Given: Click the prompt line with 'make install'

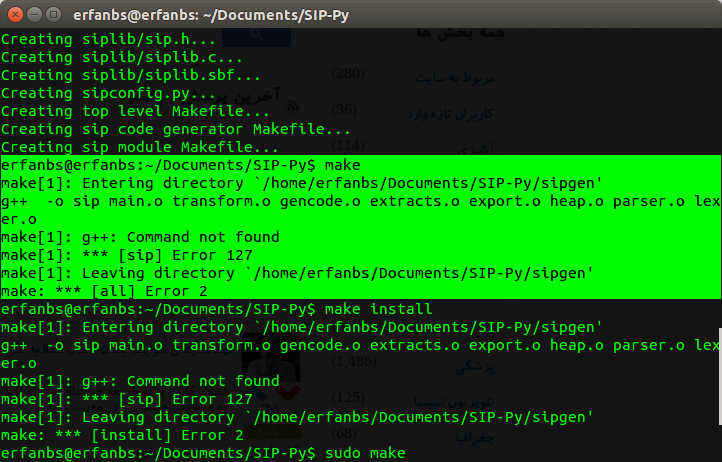Looking at the screenshot, I should 216,309.
